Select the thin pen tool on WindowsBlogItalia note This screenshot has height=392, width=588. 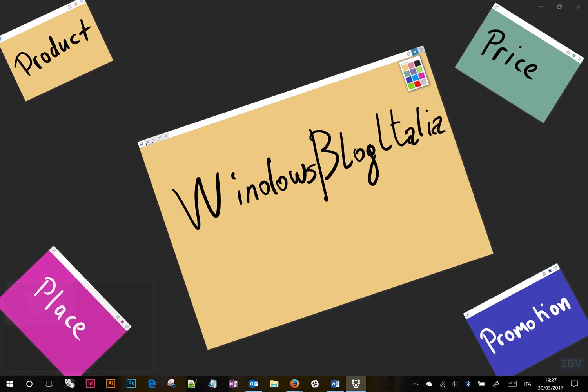point(147,142)
